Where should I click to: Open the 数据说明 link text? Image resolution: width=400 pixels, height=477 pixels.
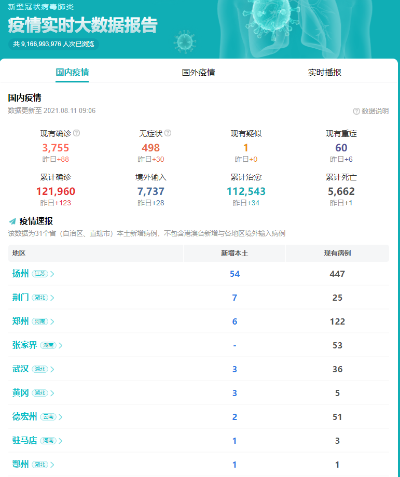[375, 111]
